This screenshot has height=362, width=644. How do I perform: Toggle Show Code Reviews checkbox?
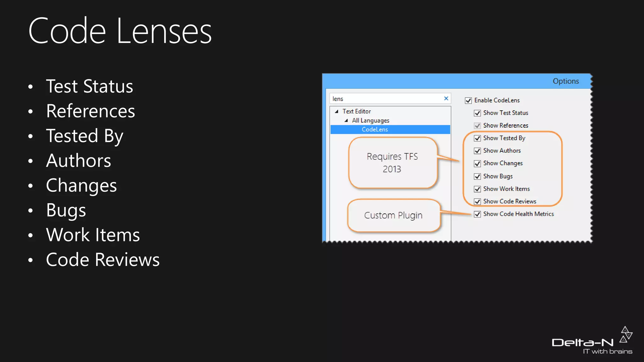click(477, 201)
